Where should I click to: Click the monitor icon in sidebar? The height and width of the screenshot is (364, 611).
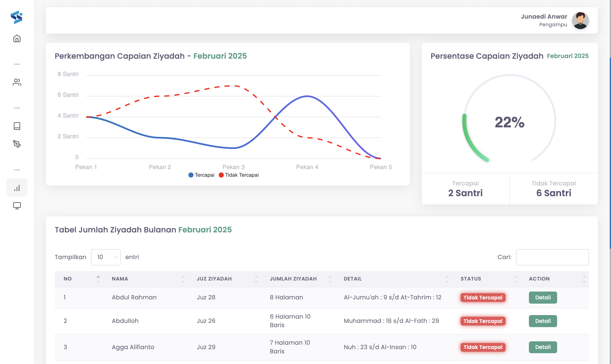17,206
